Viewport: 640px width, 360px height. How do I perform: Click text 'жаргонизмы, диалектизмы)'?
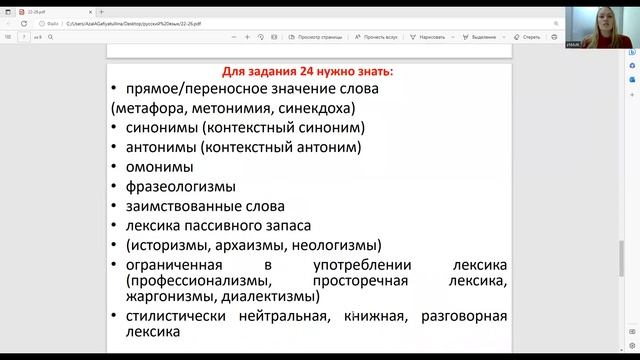pos(223,296)
